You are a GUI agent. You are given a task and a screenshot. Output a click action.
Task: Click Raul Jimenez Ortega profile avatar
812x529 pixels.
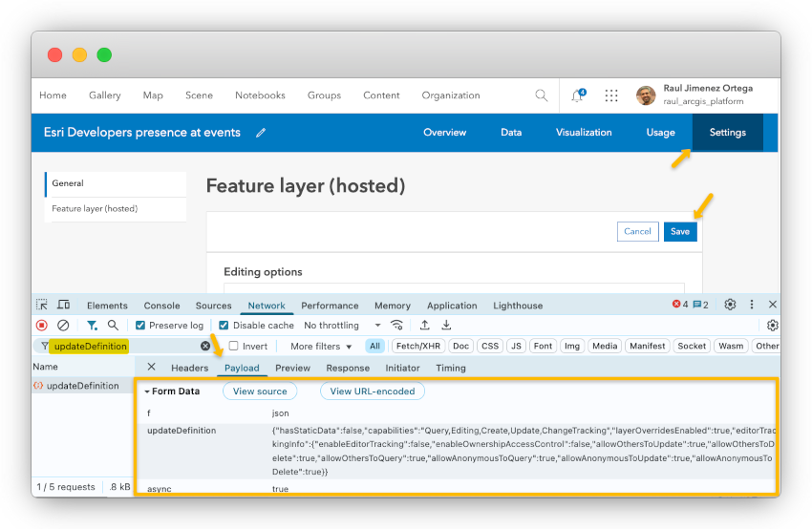[646, 95]
